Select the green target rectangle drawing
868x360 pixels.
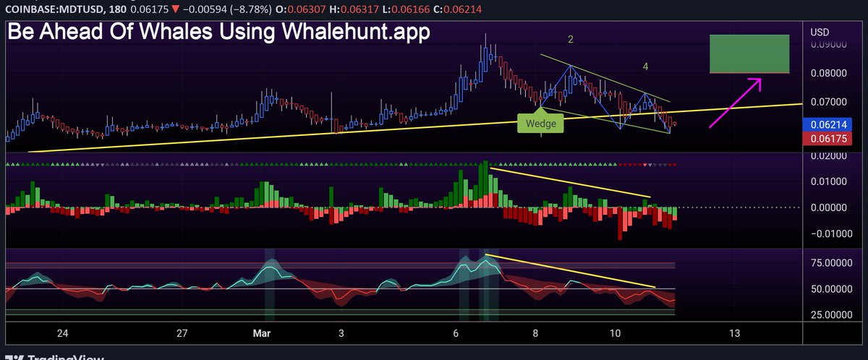pyautogui.click(x=749, y=53)
